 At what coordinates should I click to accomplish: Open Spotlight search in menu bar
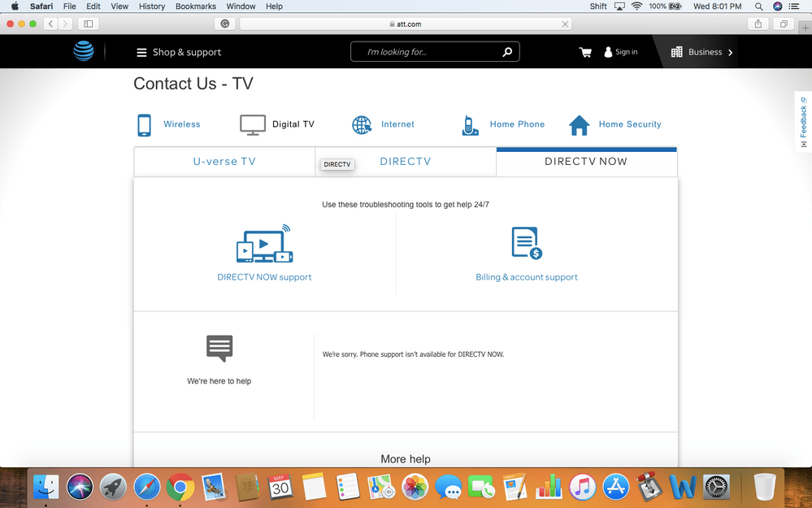click(758, 7)
